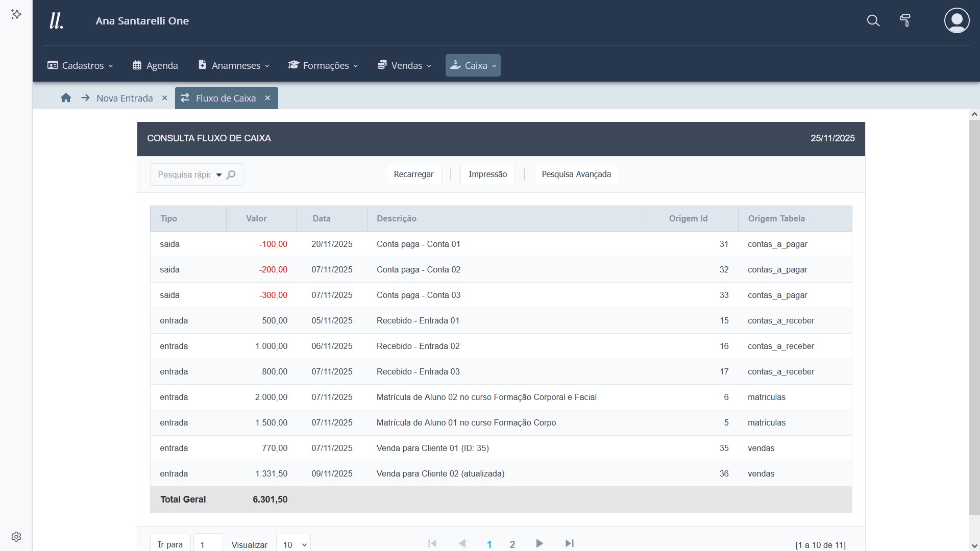
Task: Open quick search field dropdown arrow
Action: coord(219,175)
